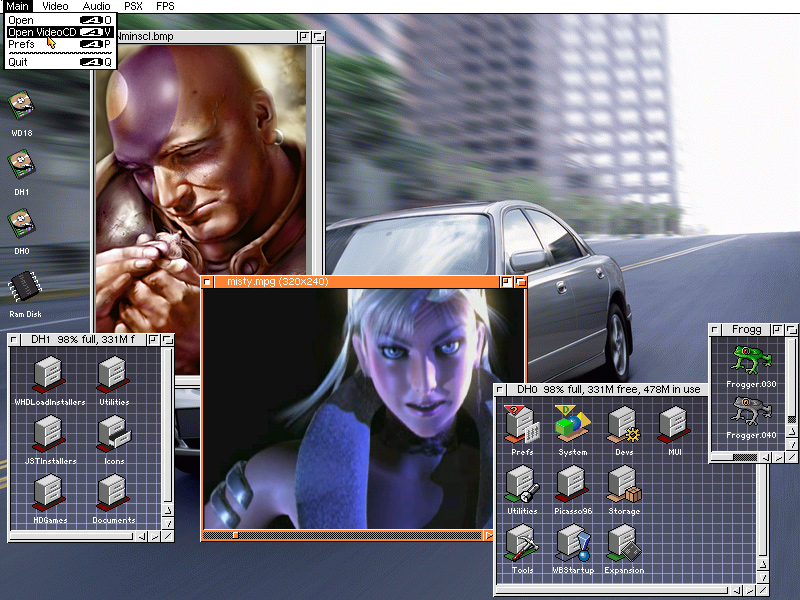Select the Picasso96 drawer icon

click(x=572, y=485)
